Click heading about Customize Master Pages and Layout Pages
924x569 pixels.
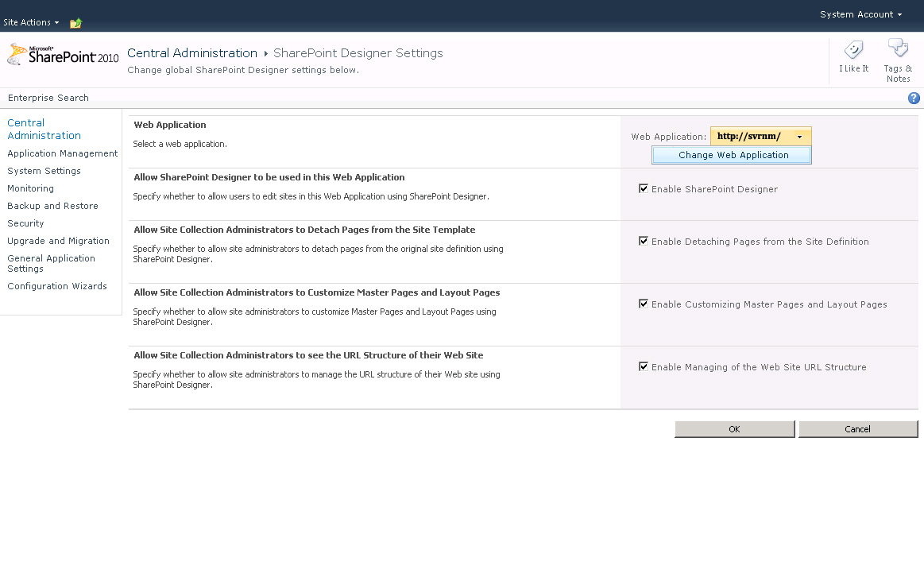click(x=317, y=292)
